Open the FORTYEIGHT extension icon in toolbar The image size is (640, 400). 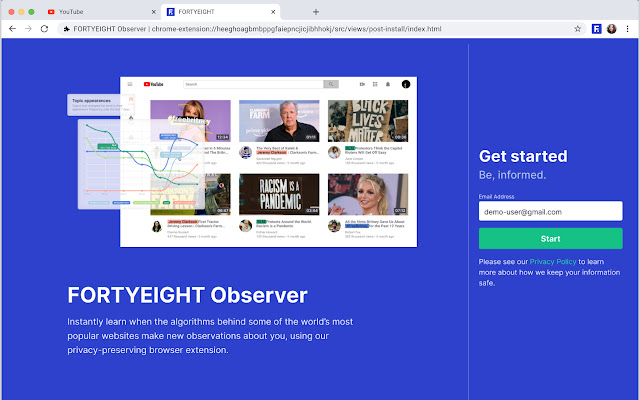click(596, 29)
